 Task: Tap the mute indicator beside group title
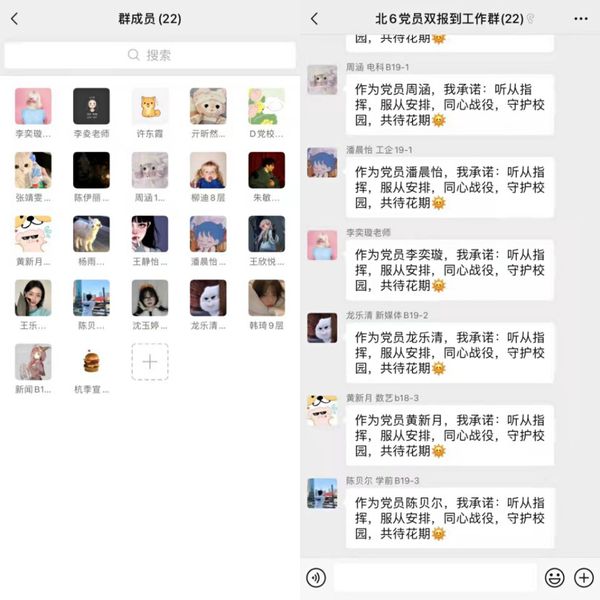tap(530, 18)
